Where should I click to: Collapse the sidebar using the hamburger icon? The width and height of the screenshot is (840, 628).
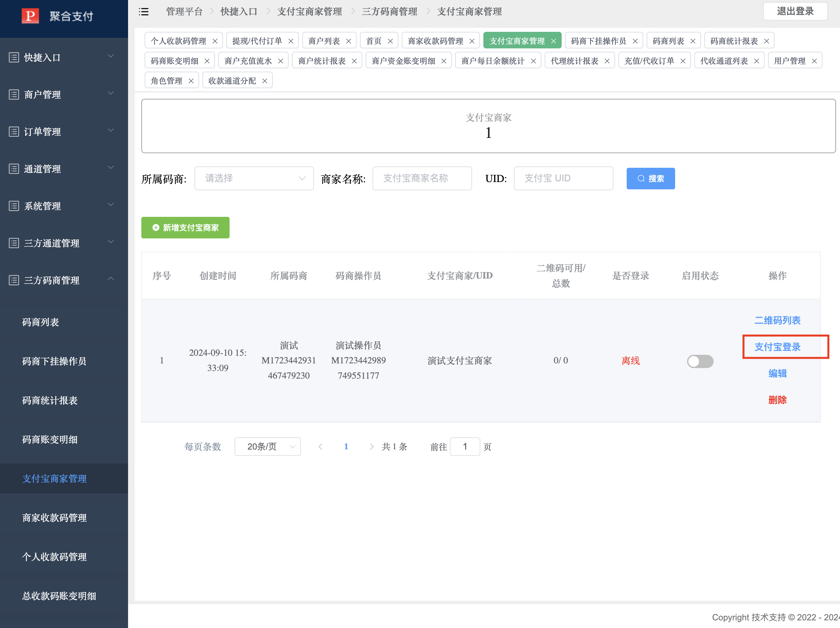point(144,12)
